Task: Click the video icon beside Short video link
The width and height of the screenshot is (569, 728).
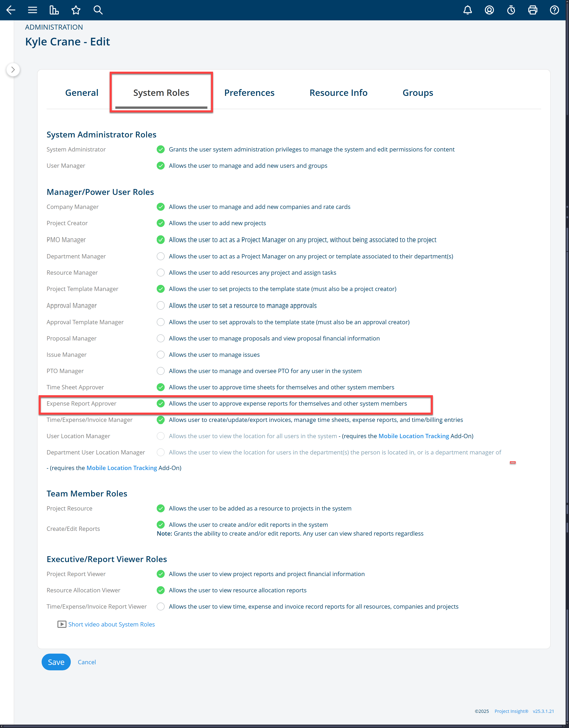Action: pos(62,624)
